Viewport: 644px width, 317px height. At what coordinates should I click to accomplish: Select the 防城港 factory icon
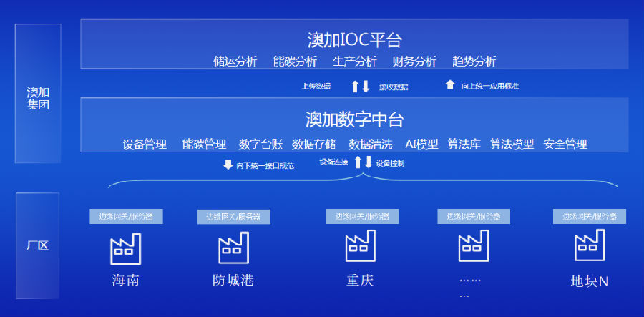coord(233,248)
